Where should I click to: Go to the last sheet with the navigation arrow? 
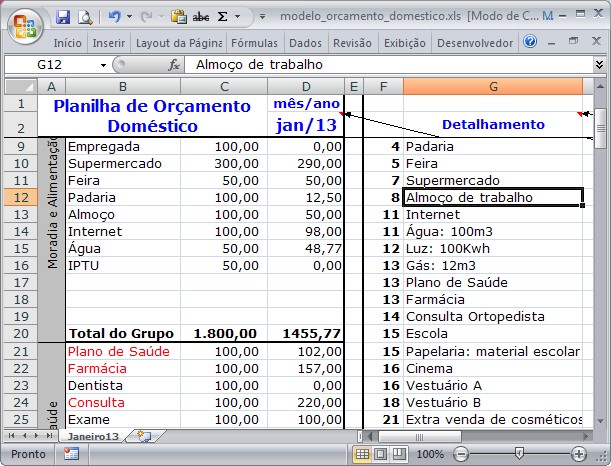(x=49, y=436)
